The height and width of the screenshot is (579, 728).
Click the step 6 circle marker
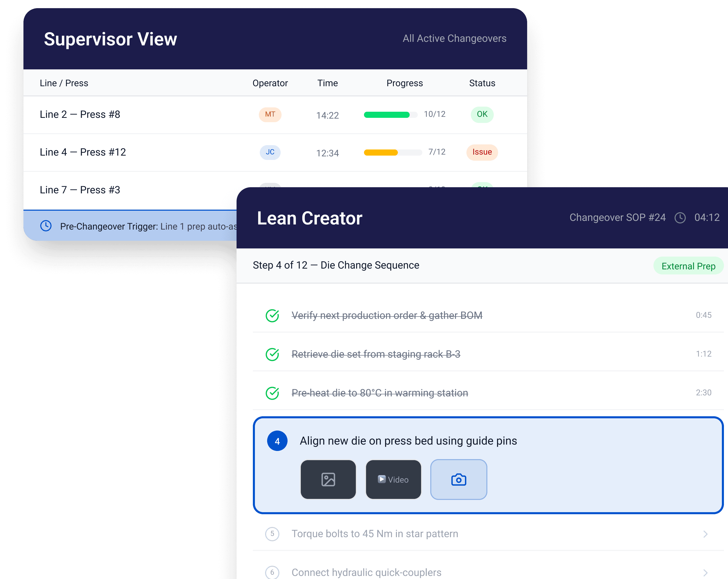pos(272,572)
